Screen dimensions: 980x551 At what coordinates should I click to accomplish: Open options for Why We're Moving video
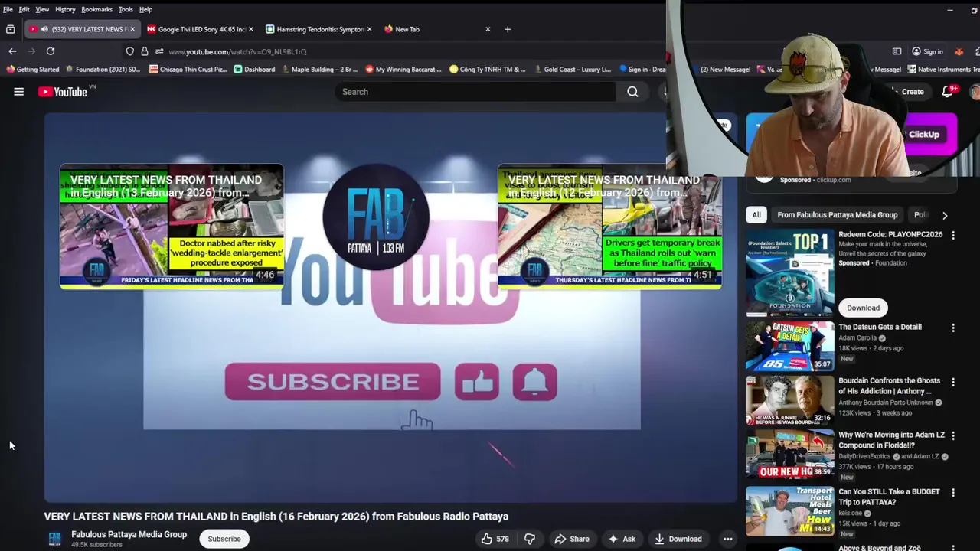tap(952, 435)
